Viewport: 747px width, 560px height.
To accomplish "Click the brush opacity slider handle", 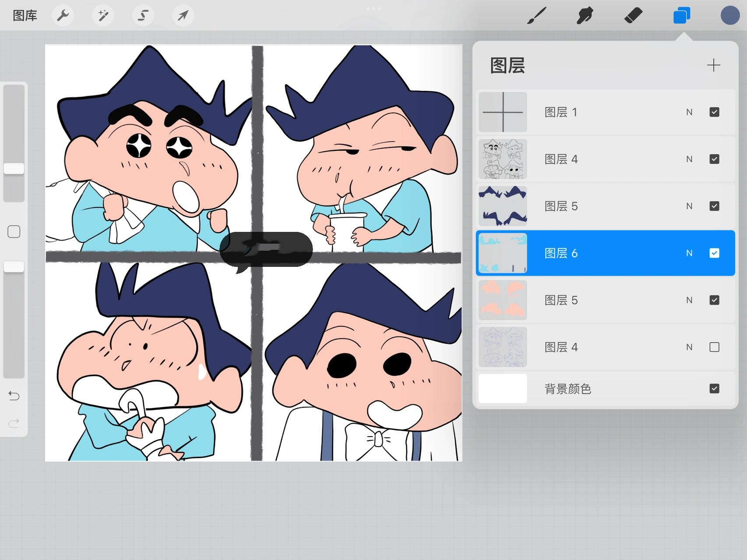I will coord(14,266).
